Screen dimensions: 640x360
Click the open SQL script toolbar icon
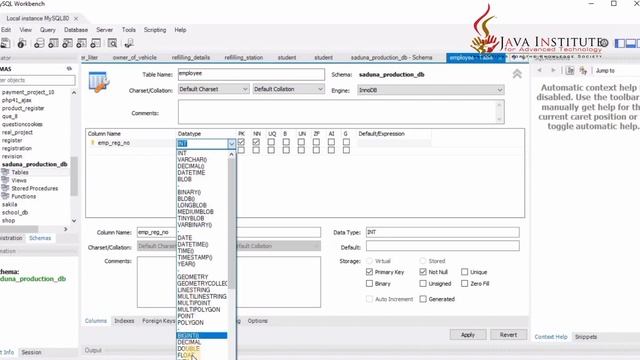pos(5,43)
